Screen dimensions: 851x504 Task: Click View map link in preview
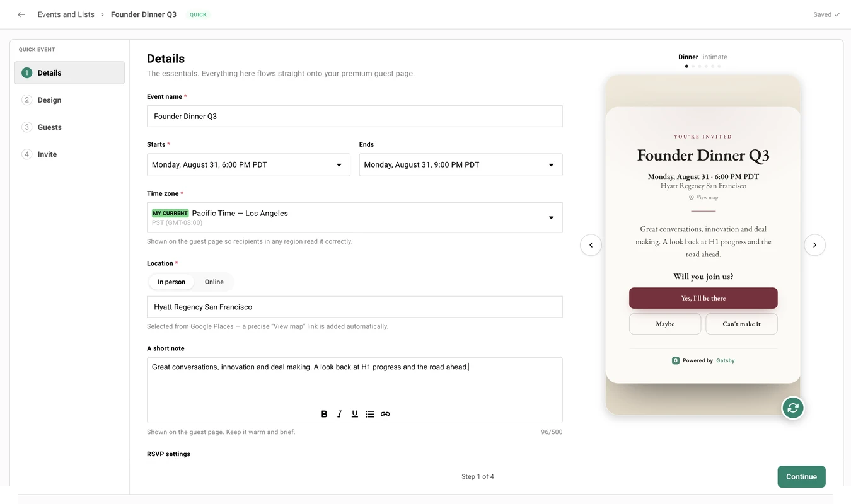click(703, 197)
